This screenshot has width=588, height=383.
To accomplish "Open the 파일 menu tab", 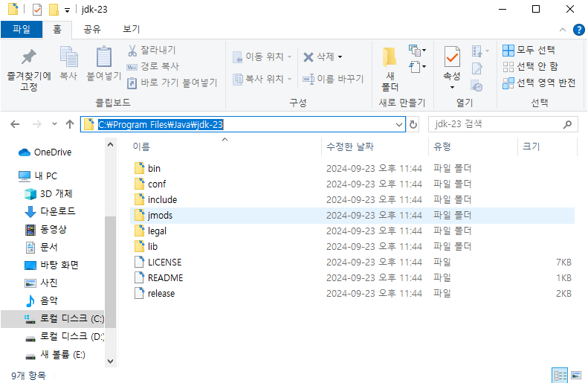I will pos(22,29).
